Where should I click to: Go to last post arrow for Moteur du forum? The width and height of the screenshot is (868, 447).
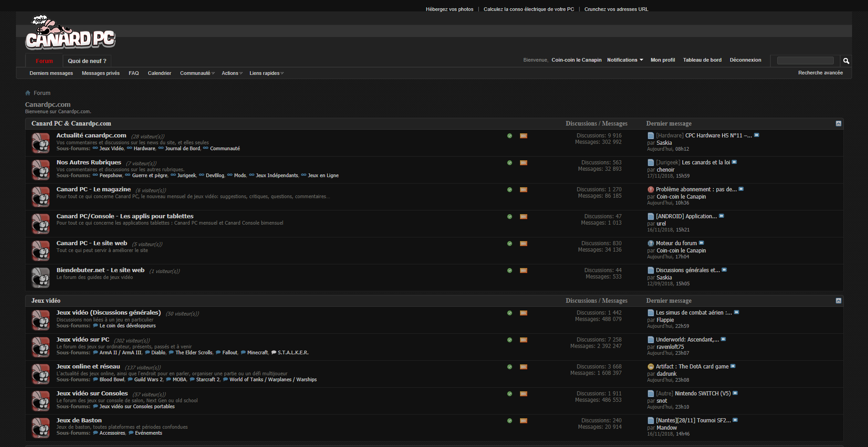702,243
